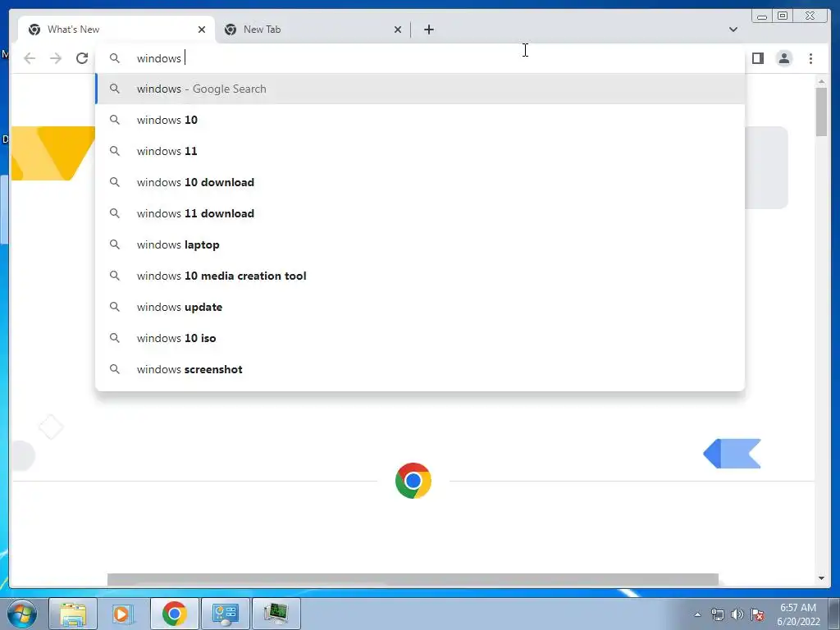The width and height of the screenshot is (840, 630).
Task: Click the browser Forward arrow
Action: tap(56, 58)
